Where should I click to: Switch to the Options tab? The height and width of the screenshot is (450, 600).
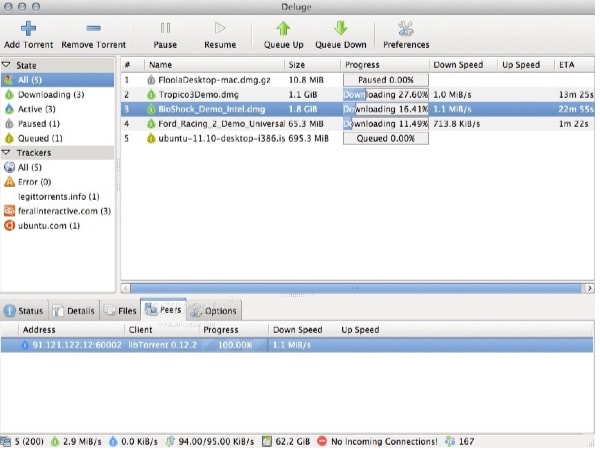(x=214, y=311)
